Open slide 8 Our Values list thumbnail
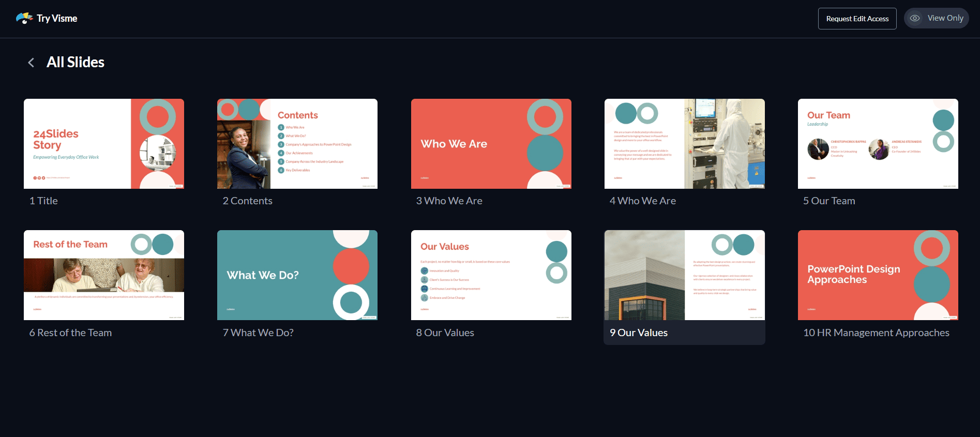 coord(491,275)
